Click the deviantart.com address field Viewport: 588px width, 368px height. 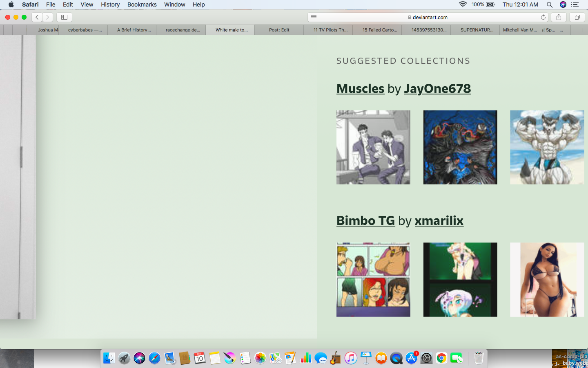(428, 17)
